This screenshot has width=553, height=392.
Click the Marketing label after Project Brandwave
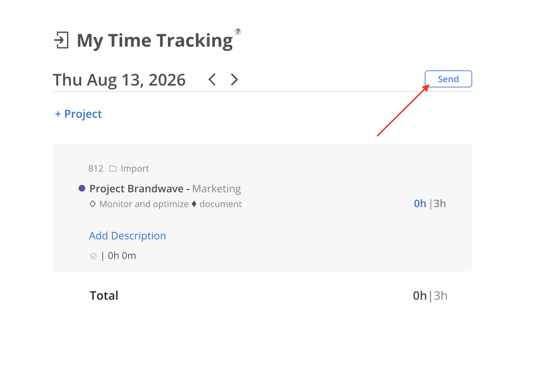pyautogui.click(x=216, y=189)
